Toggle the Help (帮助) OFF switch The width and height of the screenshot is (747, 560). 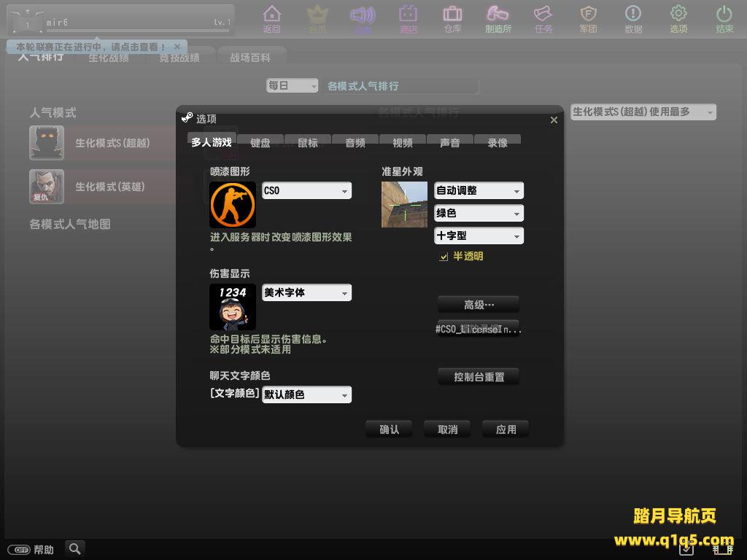click(x=19, y=549)
